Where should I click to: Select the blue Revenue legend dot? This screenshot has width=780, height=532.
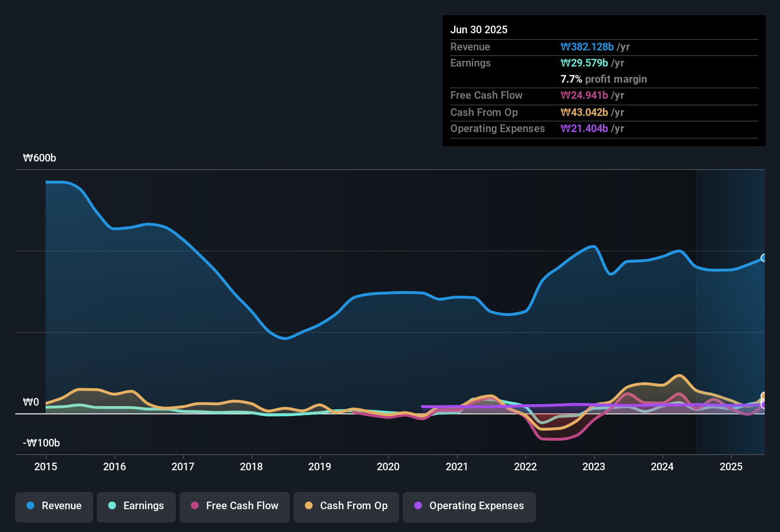click(30, 506)
